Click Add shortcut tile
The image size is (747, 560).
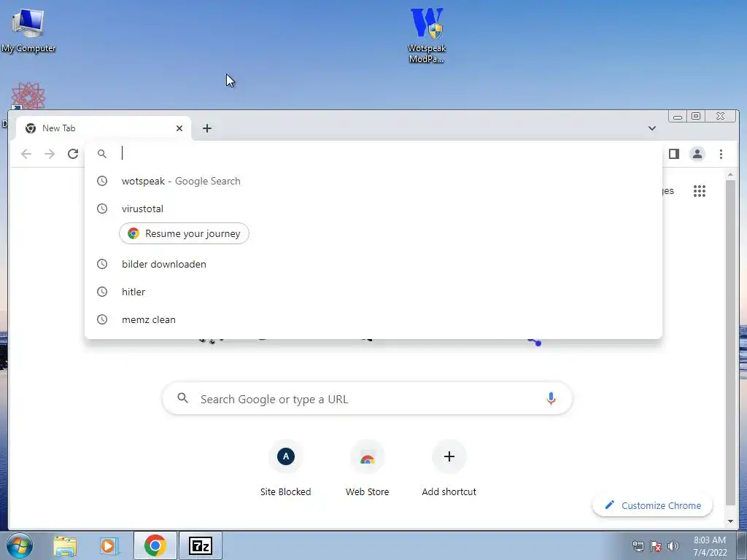[x=449, y=469]
